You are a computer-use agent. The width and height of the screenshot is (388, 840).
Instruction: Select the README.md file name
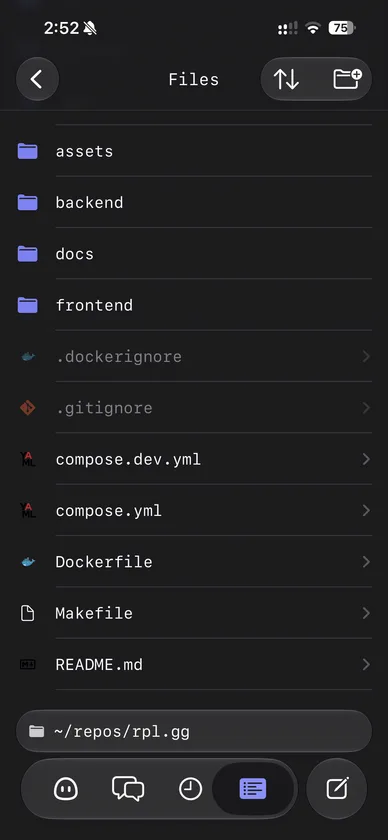(99, 665)
